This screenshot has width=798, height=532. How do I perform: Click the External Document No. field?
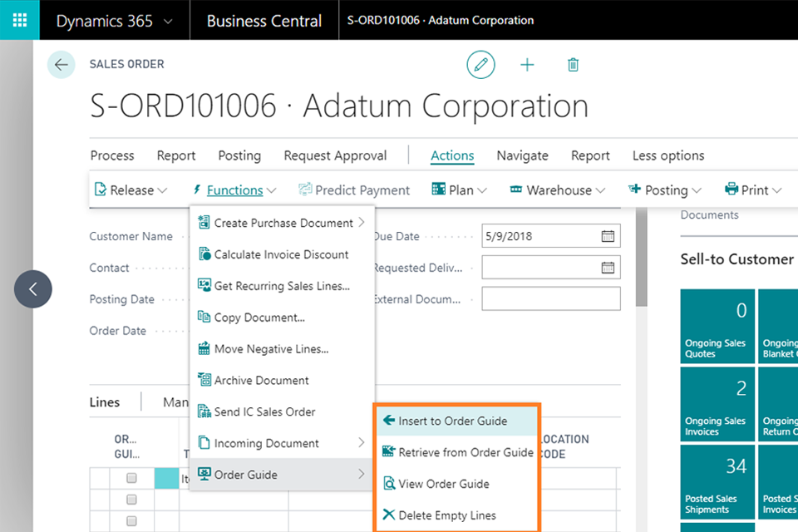[551, 299]
